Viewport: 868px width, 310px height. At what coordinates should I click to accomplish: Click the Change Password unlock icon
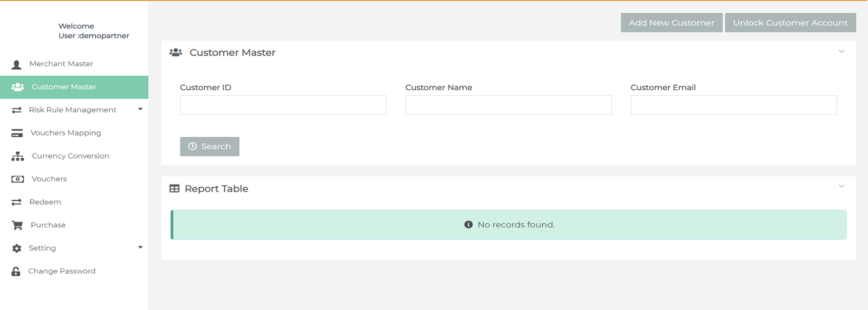pos(16,271)
